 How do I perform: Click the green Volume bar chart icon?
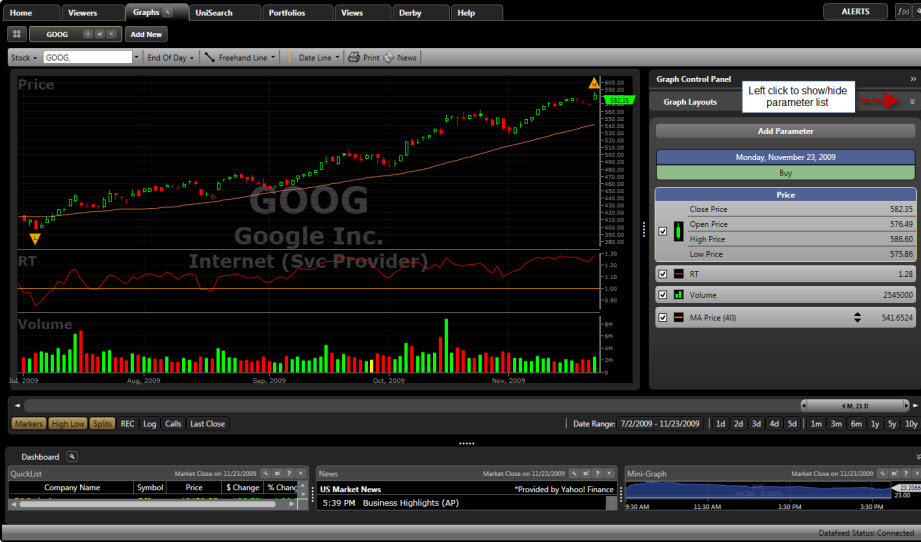pyautogui.click(x=677, y=295)
